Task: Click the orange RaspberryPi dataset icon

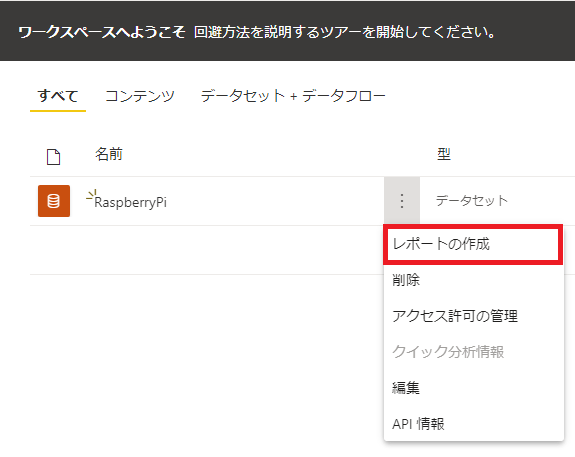Action: 54,201
